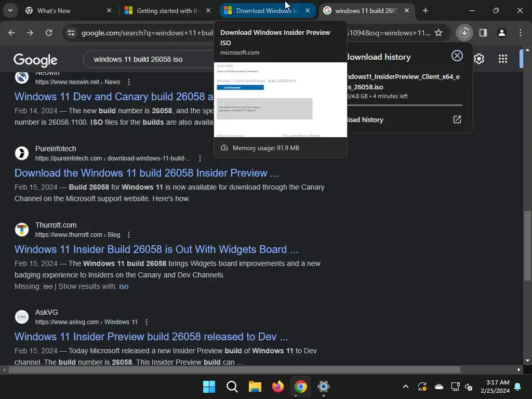
Task: Open a new tab with plus button
Action: pos(425,11)
